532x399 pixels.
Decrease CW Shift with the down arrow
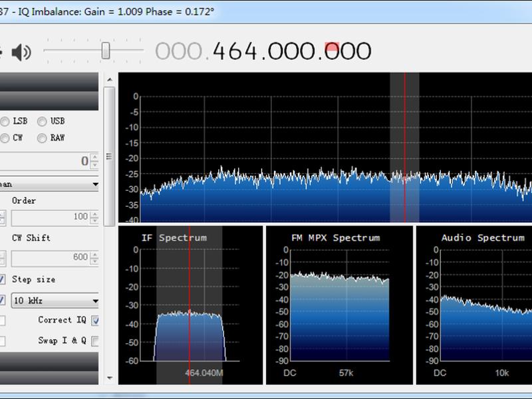(94, 262)
